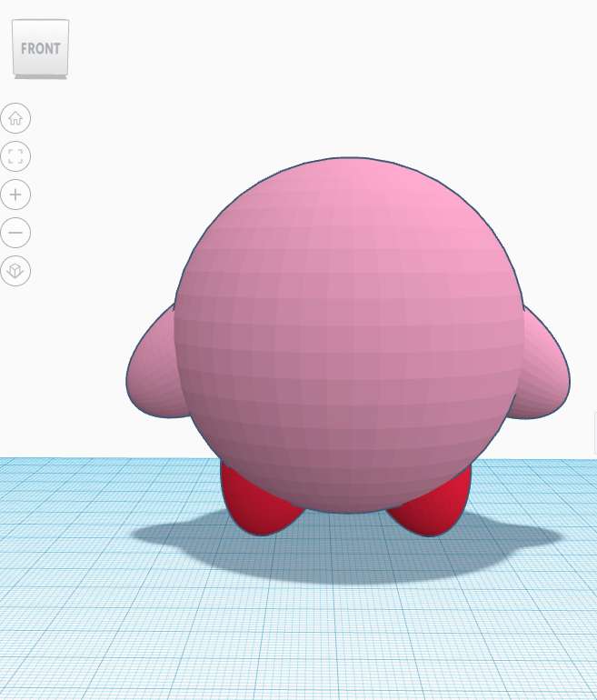Image resolution: width=597 pixels, height=700 pixels.
Task: Zoom in with the plus button
Action: pos(15,195)
